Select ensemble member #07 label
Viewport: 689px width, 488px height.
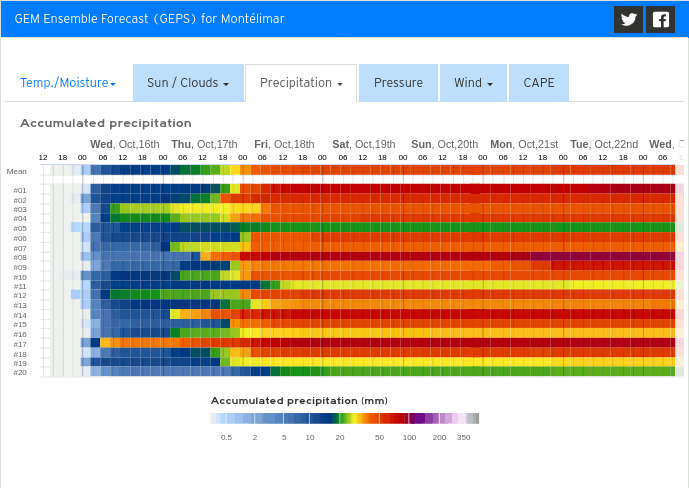pyautogui.click(x=20, y=248)
